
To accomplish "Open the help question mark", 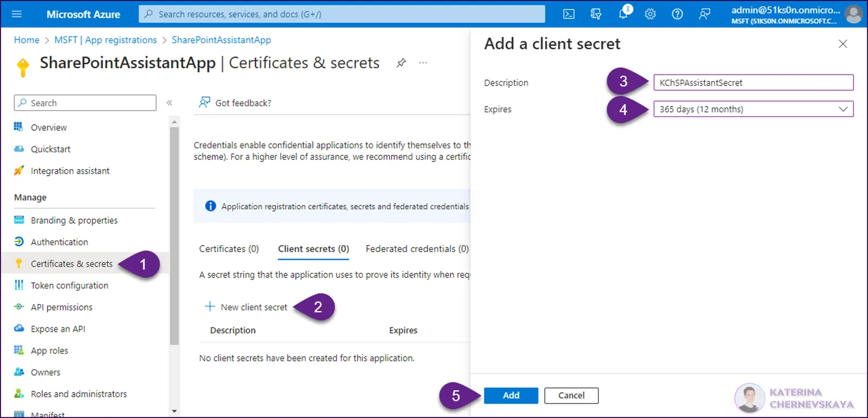I will pyautogui.click(x=677, y=14).
